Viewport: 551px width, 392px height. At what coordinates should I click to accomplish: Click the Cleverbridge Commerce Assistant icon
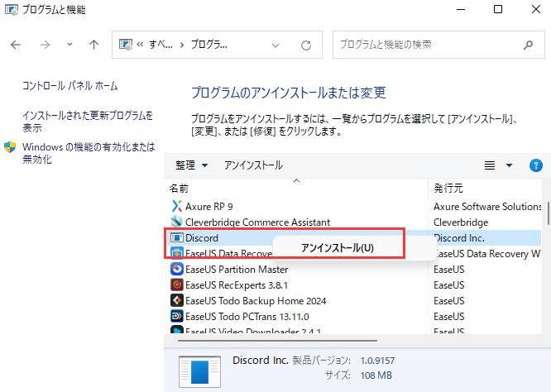coord(177,222)
